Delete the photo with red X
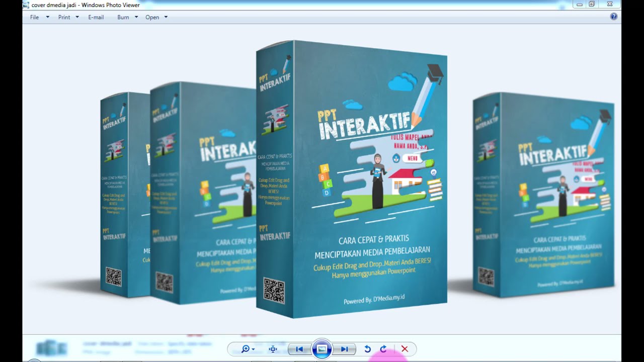644x362 pixels. coord(405,349)
